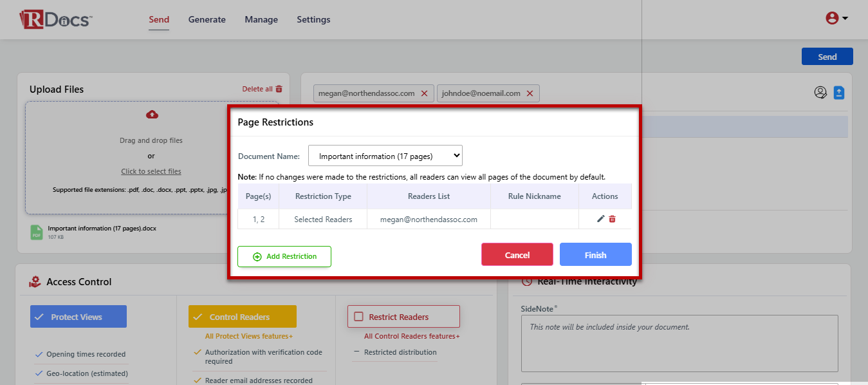This screenshot has width=868, height=385.
Task: Remove johndoe@noemail.com recipient chip
Action: 530,93
